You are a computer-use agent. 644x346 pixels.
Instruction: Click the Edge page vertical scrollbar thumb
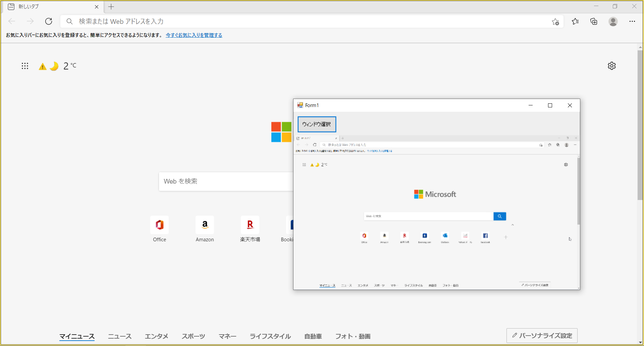640,125
